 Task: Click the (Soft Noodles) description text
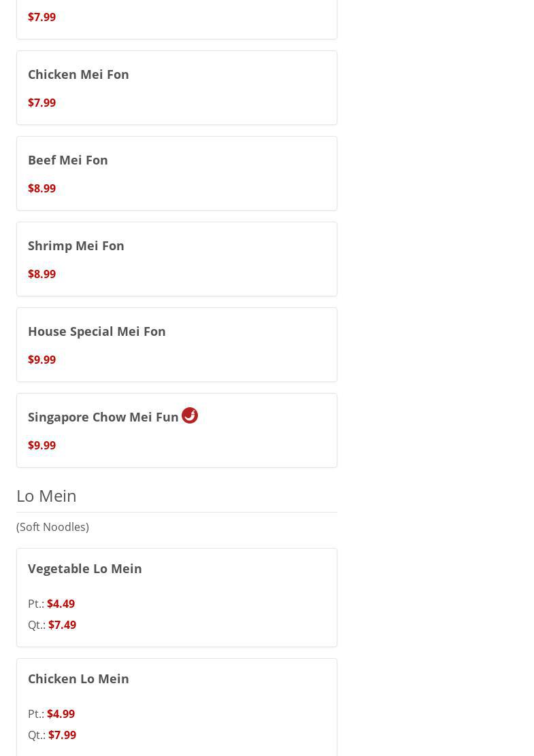pos(52,527)
